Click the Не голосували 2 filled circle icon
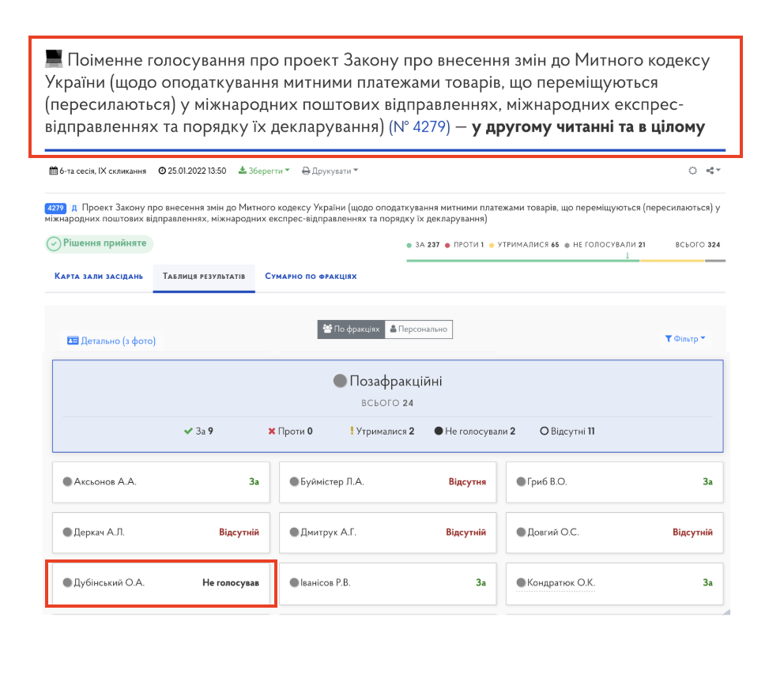Viewport: 784px width, 678px height. [439, 431]
